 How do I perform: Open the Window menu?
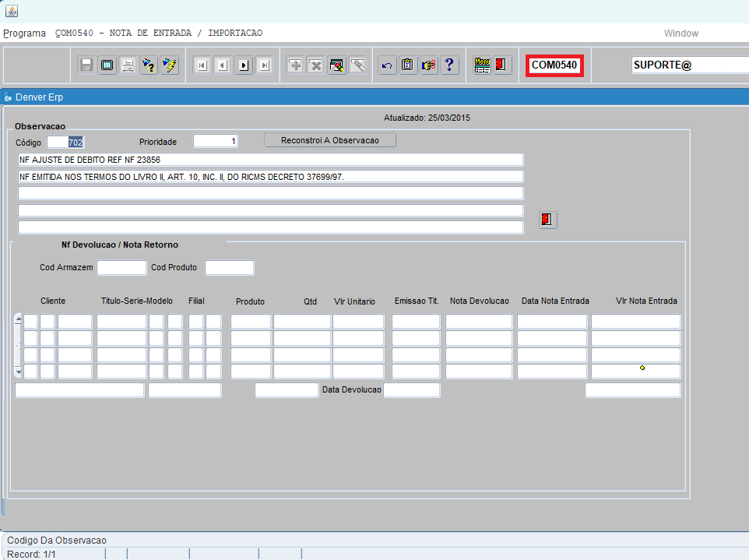(x=680, y=33)
